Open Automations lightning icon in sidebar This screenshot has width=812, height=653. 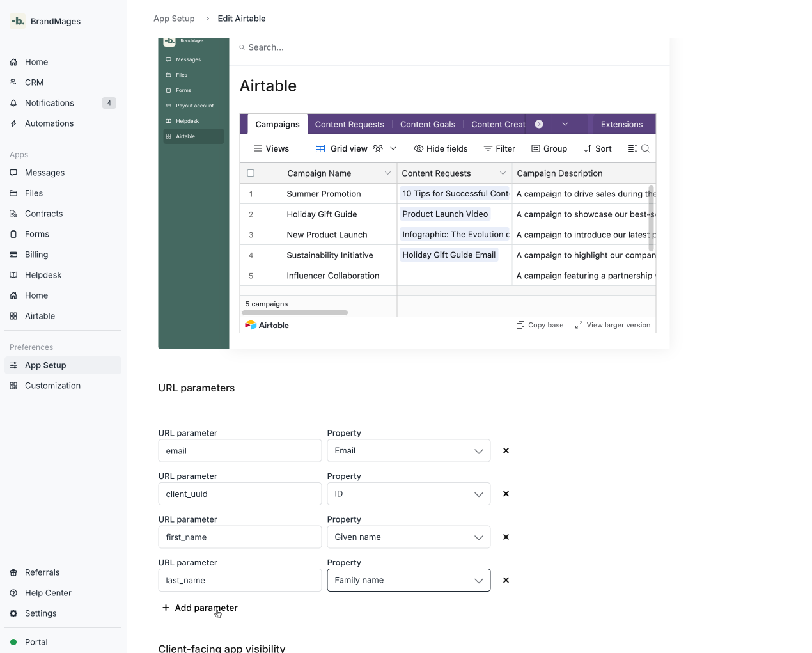click(x=13, y=123)
